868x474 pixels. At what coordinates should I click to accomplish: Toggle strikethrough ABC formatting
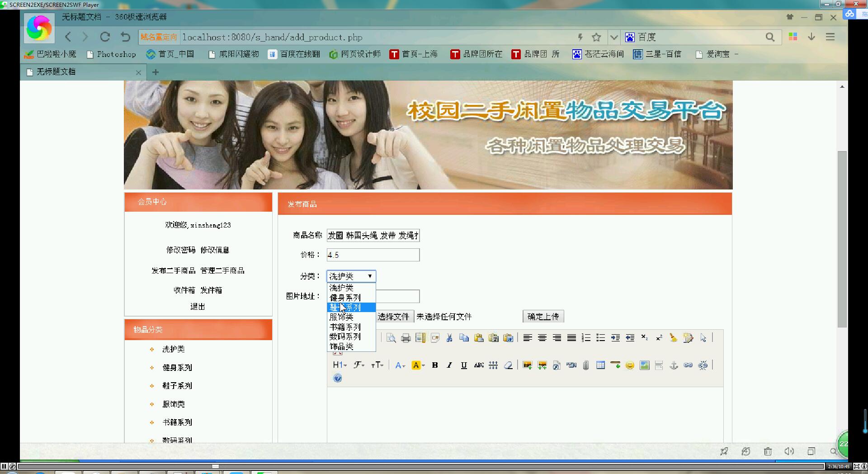[x=479, y=365]
